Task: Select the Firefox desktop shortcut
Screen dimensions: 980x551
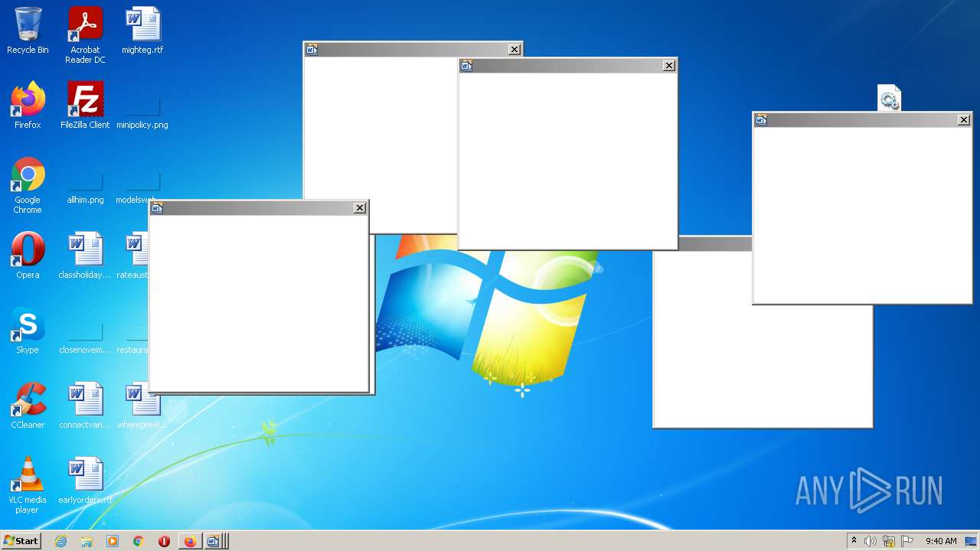Action: (28, 106)
